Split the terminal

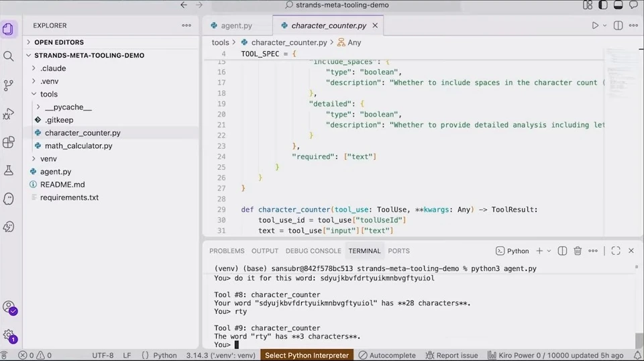click(x=562, y=251)
